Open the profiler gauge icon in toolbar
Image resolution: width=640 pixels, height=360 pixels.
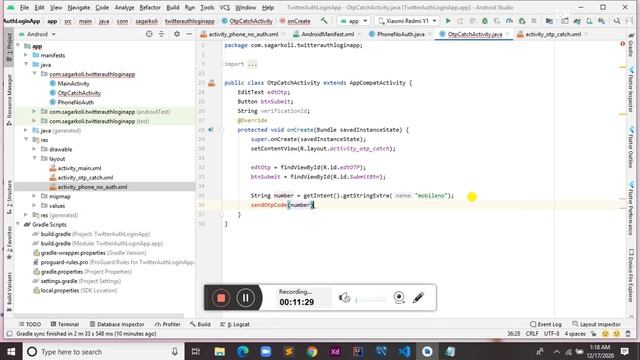pos(509,21)
